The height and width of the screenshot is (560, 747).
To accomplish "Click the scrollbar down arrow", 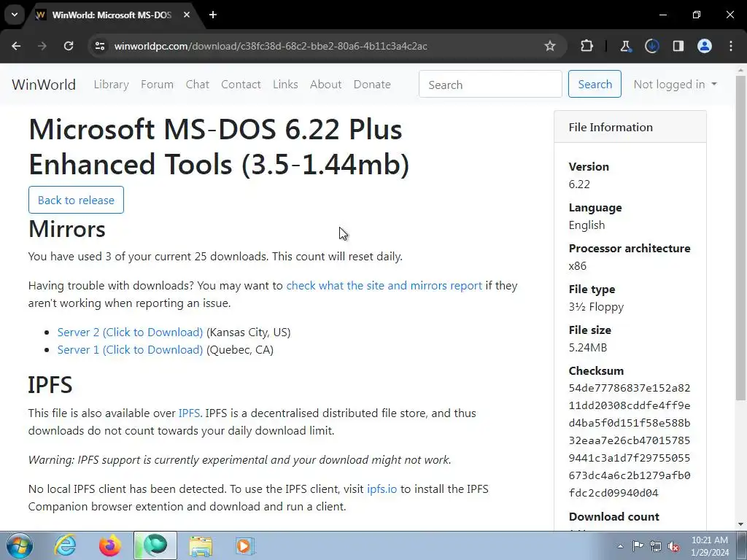I will coord(741,524).
